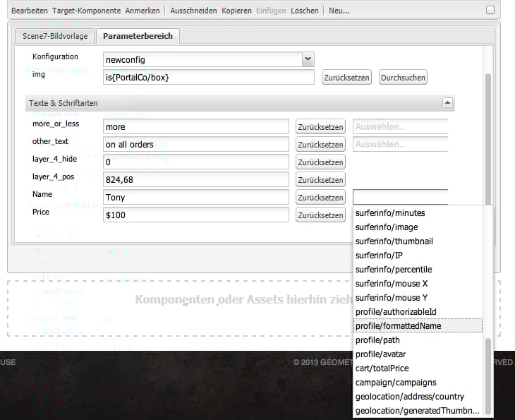The width and height of the screenshot is (515, 420).
Task: Select profile/path from the list
Action: (x=418, y=340)
